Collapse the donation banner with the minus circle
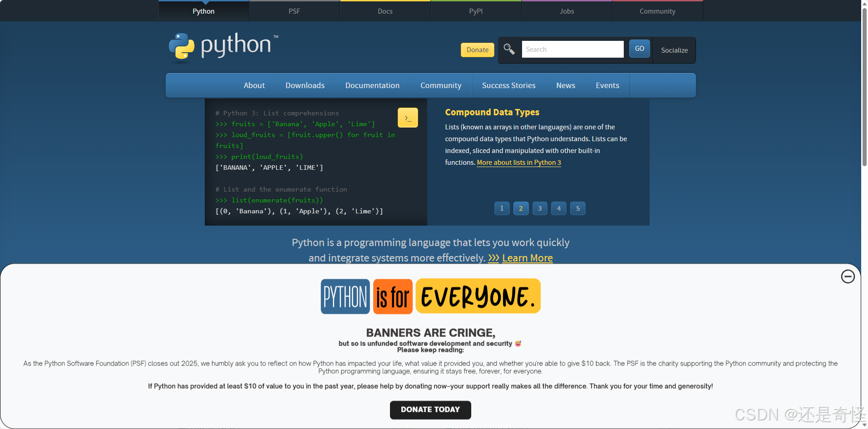 click(848, 276)
